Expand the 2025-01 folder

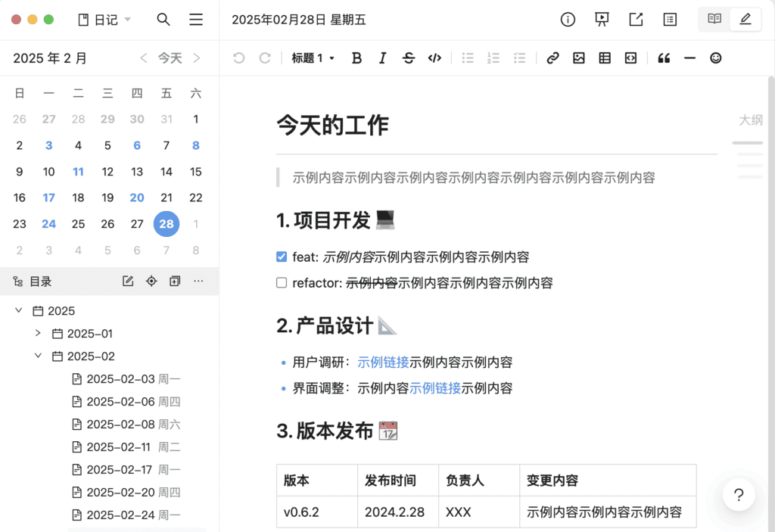pyautogui.click(x=38, y=333)
